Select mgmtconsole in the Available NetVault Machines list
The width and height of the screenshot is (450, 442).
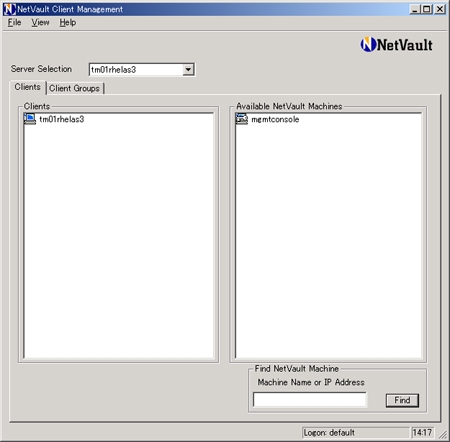275,119
